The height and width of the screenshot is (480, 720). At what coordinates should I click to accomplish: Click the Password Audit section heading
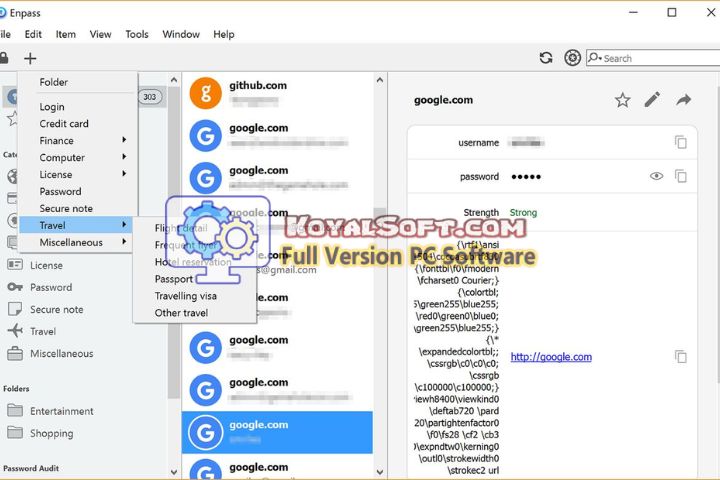[x=31, y=469]
